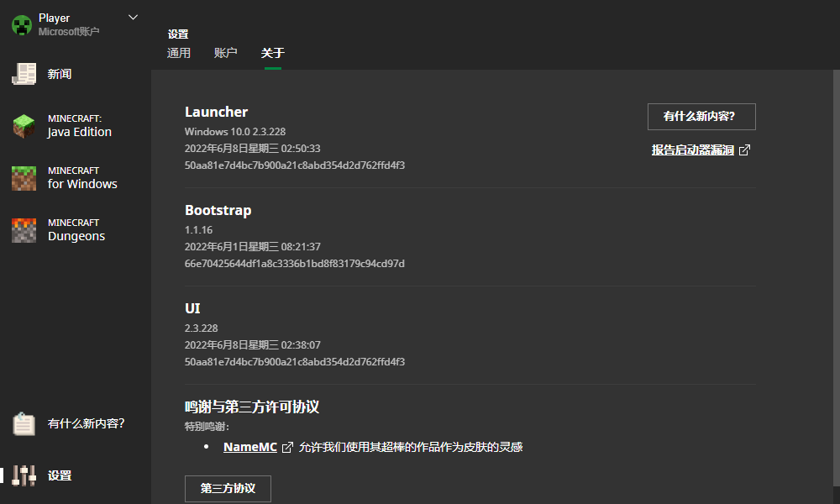Viewport: 840px width, 504px height.
Task: Open the 报告启动器漏洞 link
Action: [693, 150]
